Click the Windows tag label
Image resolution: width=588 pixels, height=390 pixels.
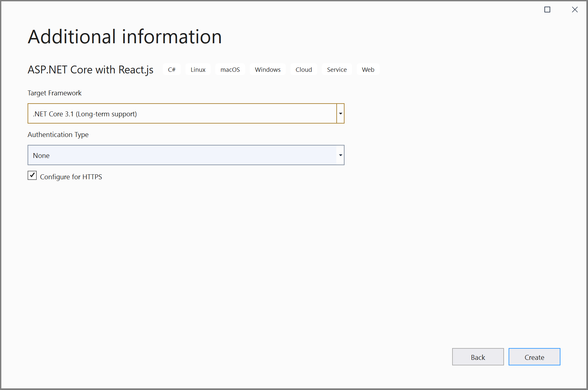point(267,69)
